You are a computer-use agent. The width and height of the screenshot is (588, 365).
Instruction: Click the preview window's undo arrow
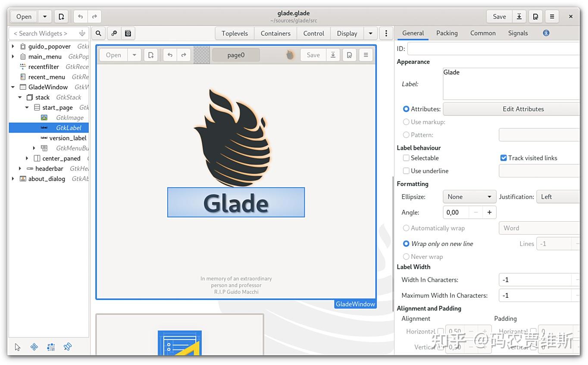point(170,55)
